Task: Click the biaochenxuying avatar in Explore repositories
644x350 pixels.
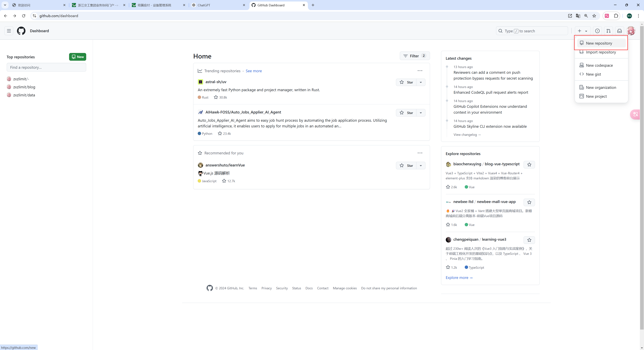Action: (448, 164)
